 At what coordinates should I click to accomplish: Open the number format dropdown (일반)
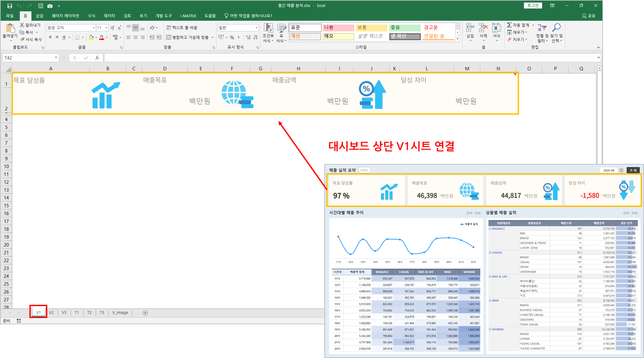tap(256, 28)
